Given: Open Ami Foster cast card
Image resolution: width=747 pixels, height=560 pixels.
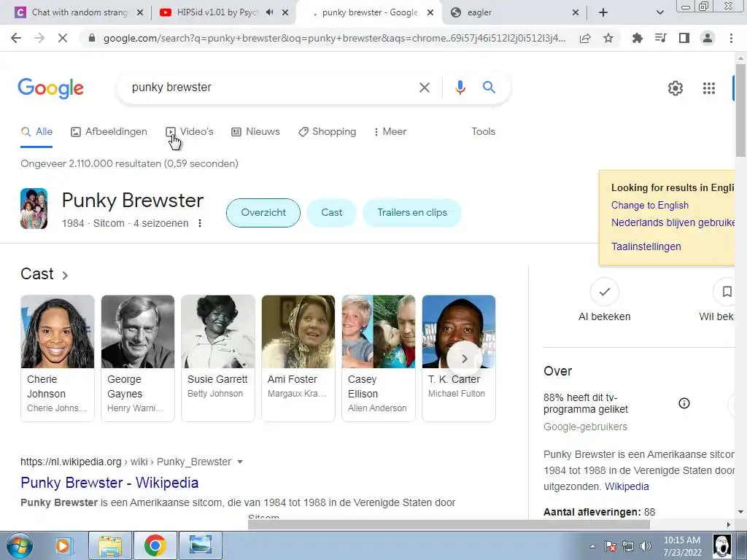Looking at the screenshot, I should coord(298,358).
